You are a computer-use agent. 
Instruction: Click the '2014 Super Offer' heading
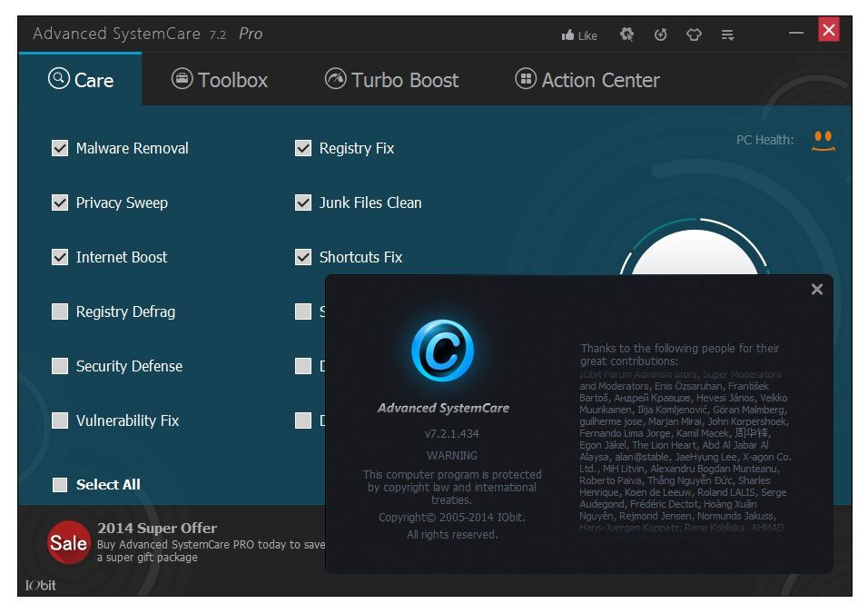(x=157, y=528)
